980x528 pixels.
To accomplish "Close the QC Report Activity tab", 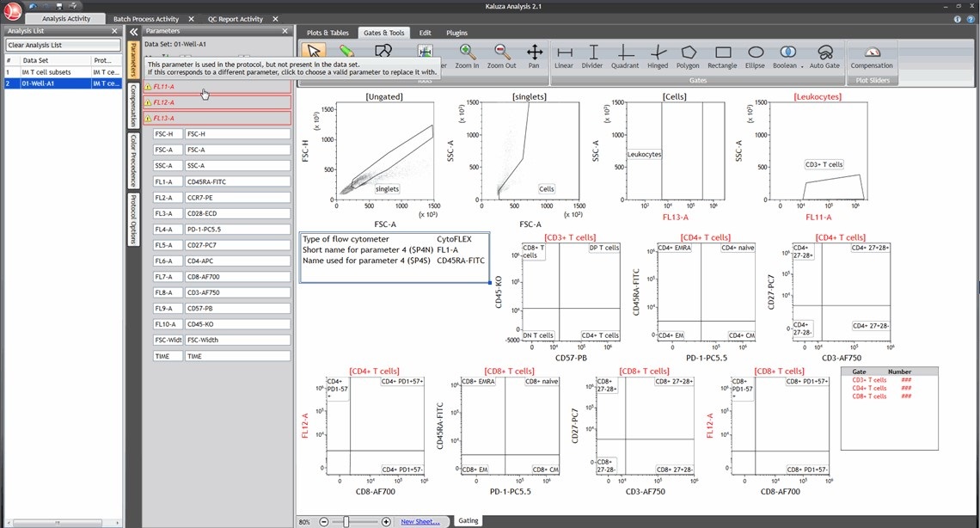I will [x=275, y=20].
